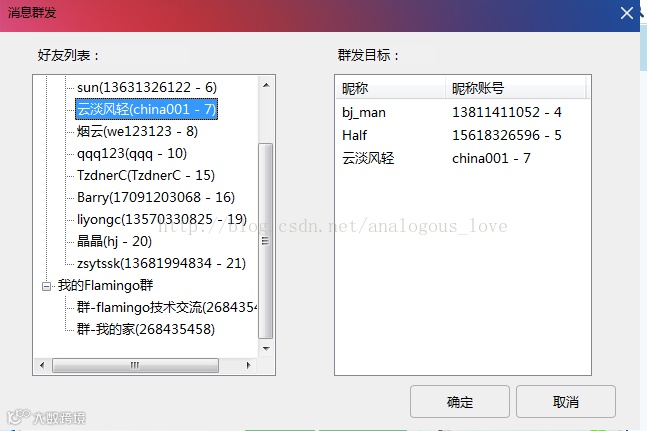
Task: Select friend liyongc(13570330825 - 19)
Action: click(x=162, y=219)
